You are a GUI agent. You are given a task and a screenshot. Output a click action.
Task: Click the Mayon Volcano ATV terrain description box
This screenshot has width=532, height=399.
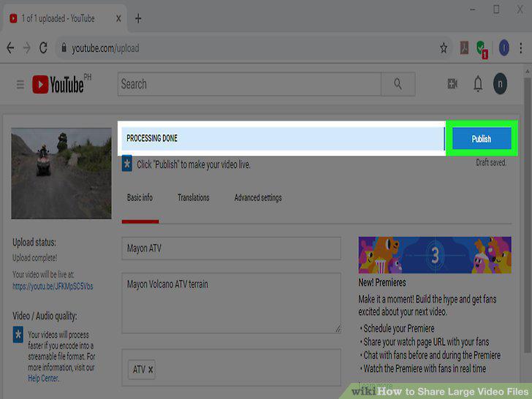[231, 303]
